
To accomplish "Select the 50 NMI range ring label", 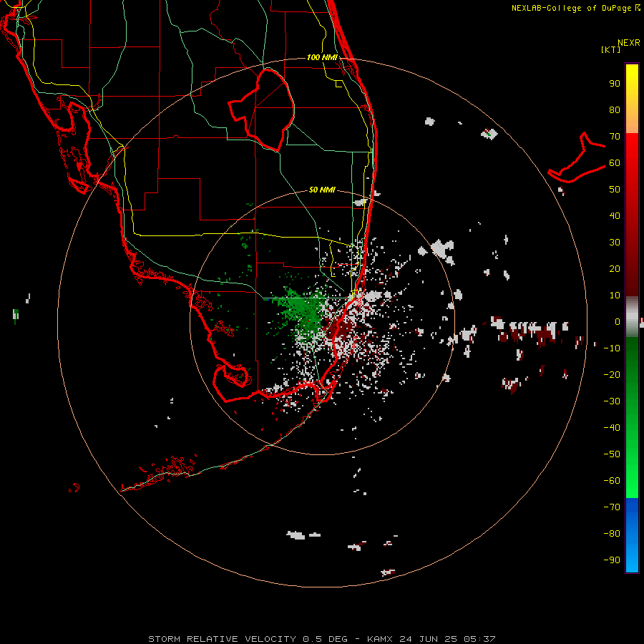I will click(x=322, y=190).
